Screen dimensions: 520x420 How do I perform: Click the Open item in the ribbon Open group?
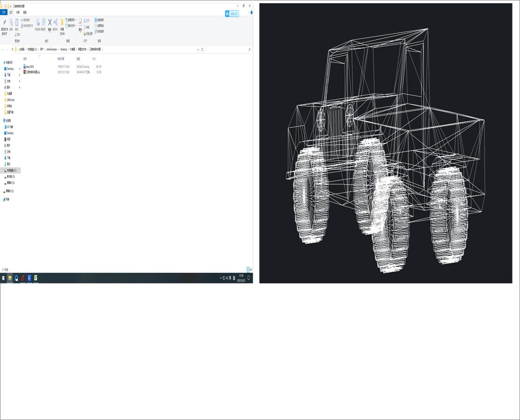click(87, 21)
